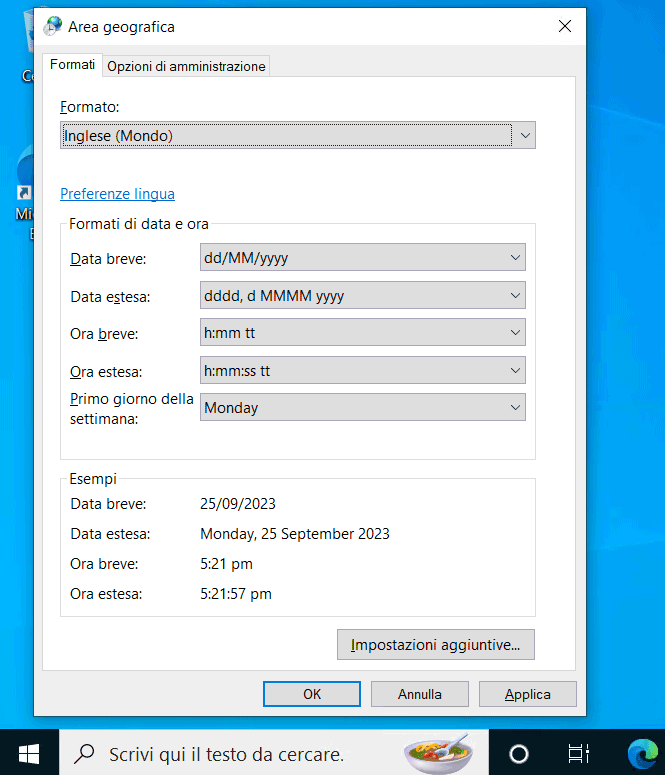Screen dimensions: 665x775
Task: Open the Preferenze lingua link
Action: click(x=117, y=194)
